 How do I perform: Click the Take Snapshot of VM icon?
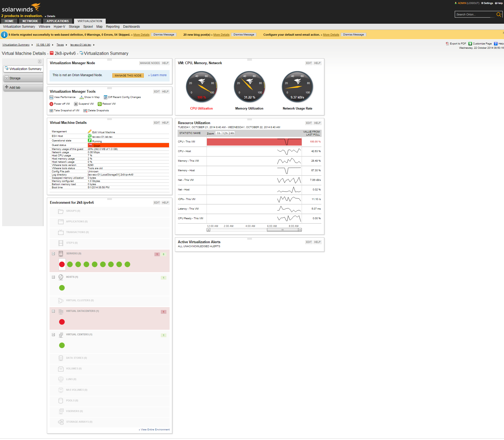point(51,111)
